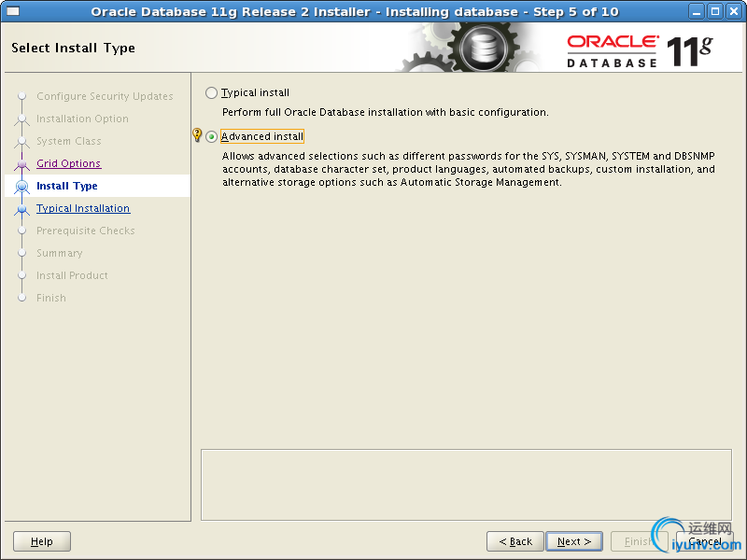Click the Select Install Type heading
The image size is (747, 560).
(x=74, y=49)
